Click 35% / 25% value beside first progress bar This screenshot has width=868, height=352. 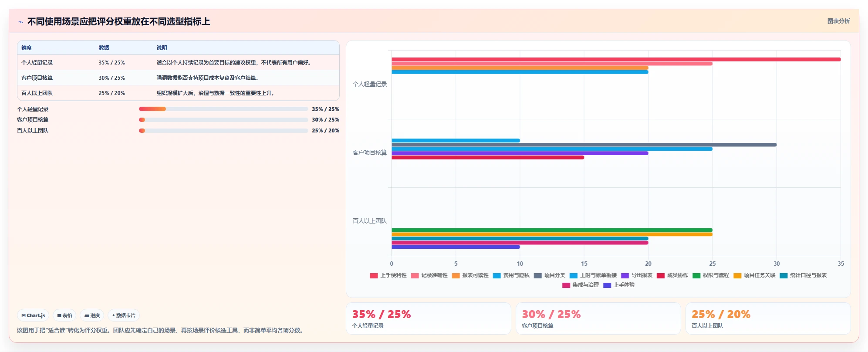(325, 109)
